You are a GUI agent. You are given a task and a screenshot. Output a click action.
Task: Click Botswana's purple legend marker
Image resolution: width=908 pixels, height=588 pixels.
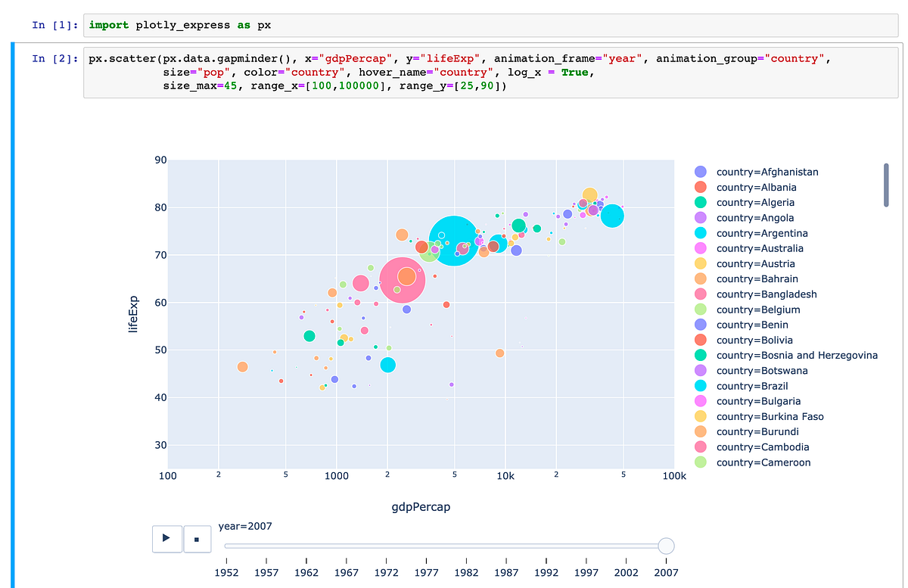701,370
